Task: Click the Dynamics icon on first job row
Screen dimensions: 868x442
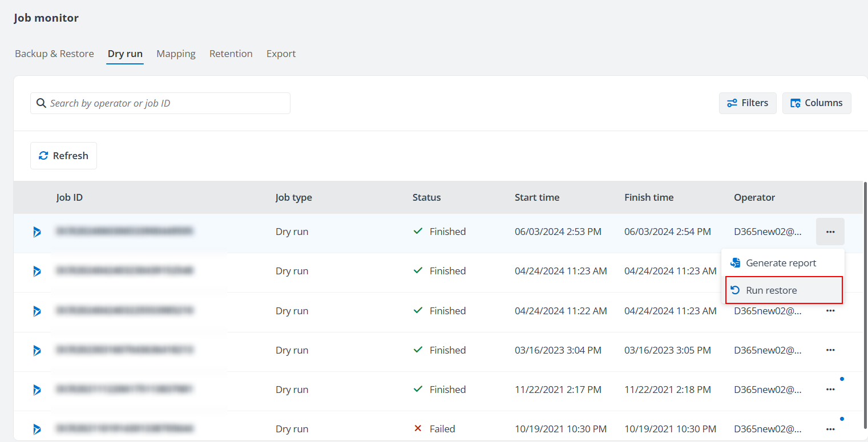Action: click(x=37, y=232)
